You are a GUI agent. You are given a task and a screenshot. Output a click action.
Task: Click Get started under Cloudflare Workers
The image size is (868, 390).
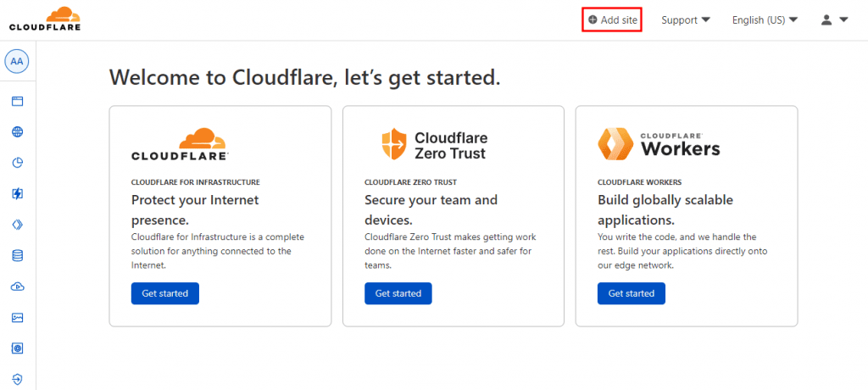coord(631,293)
